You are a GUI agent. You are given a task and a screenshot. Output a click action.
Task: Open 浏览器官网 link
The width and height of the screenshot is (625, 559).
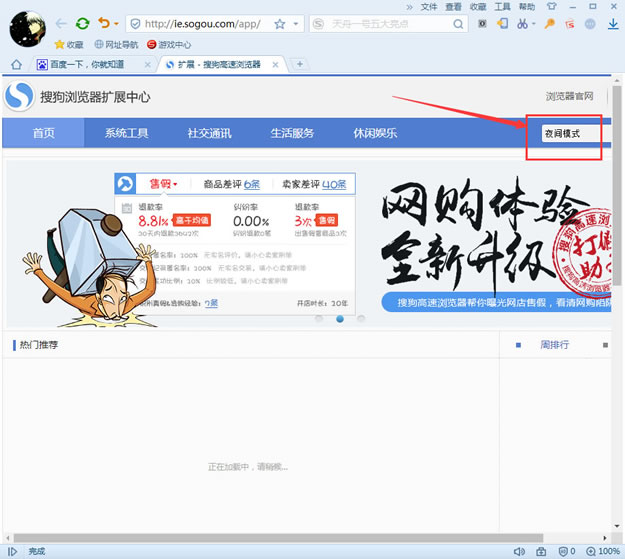(x=570, y=96)
